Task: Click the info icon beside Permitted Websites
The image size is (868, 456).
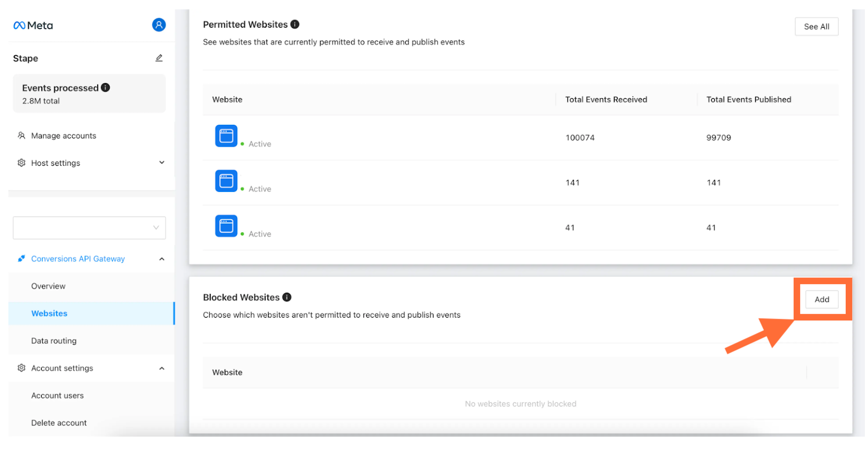Action: (x=295, y=24)
